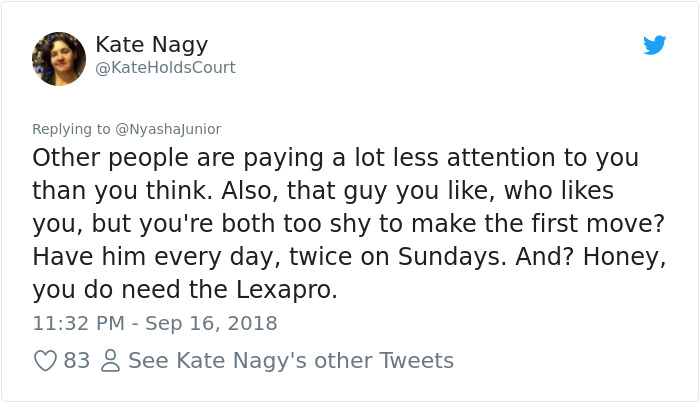Open the @NyashaJunior mention link
The height and width of the screenshot is (403, 700).
coord(168,129)
